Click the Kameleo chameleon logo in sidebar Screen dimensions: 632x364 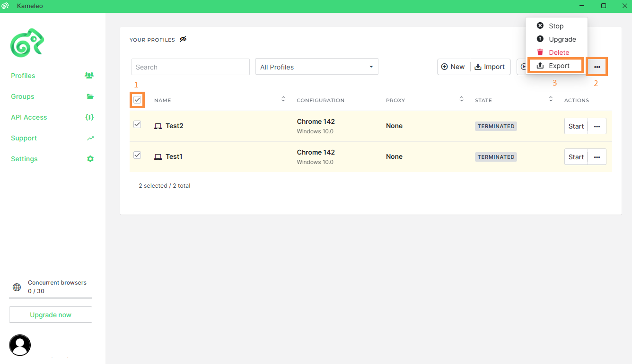[27, 43]
